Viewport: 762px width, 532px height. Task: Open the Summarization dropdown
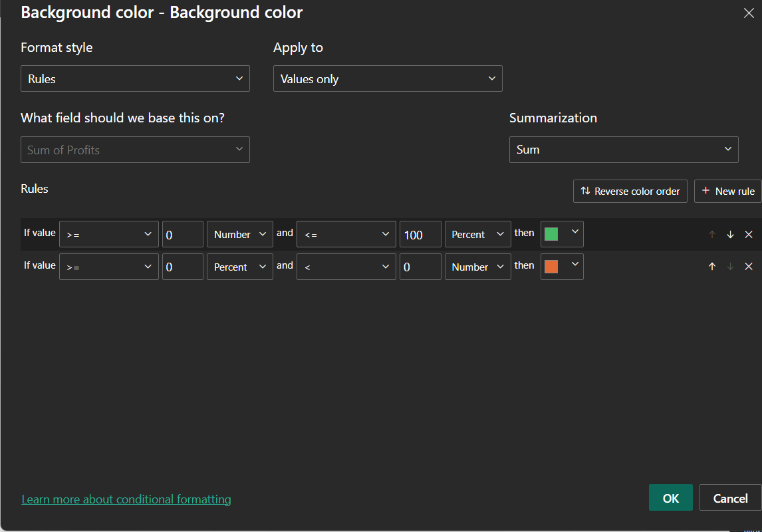coord(623,150)
